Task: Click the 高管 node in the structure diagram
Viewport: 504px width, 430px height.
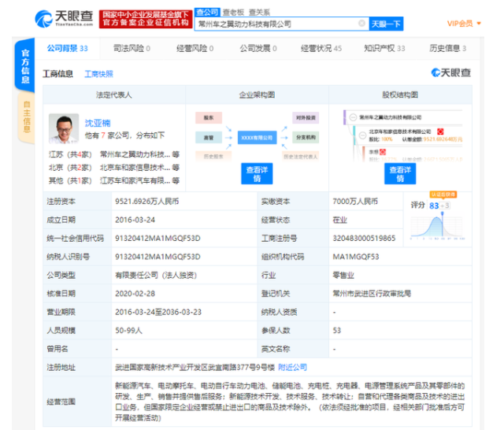Action: click(209, 137)
